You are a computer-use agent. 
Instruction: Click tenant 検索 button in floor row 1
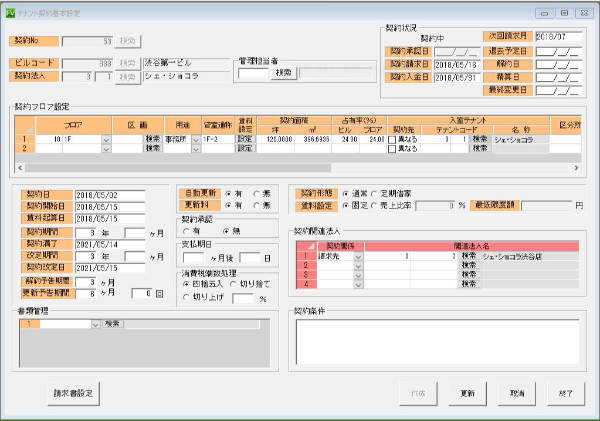[x=480, y=139]
